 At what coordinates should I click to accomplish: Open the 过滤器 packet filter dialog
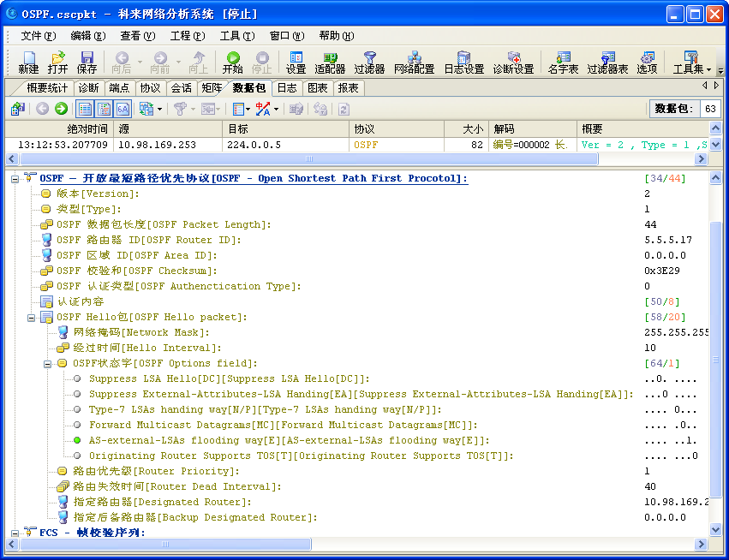click(x=368, y=62)
